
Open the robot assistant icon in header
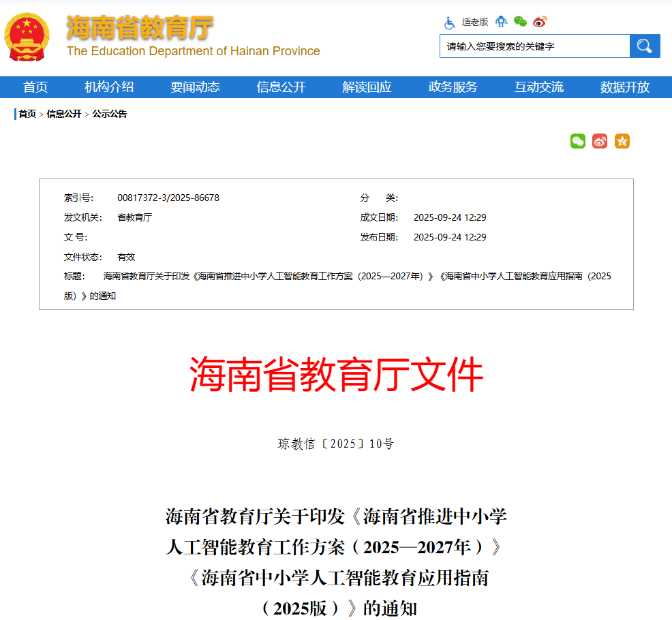pos(502,22)
